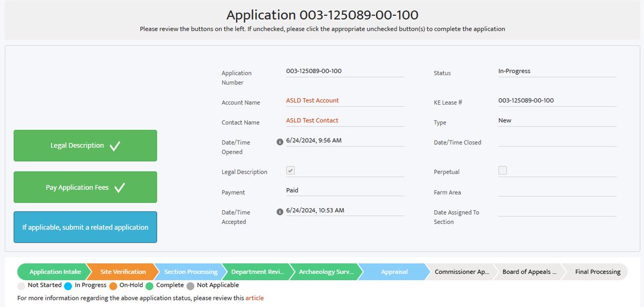Click the Account Name label
Screen dimensions: 644x307
pyautogui.click(x=241, y=103)
